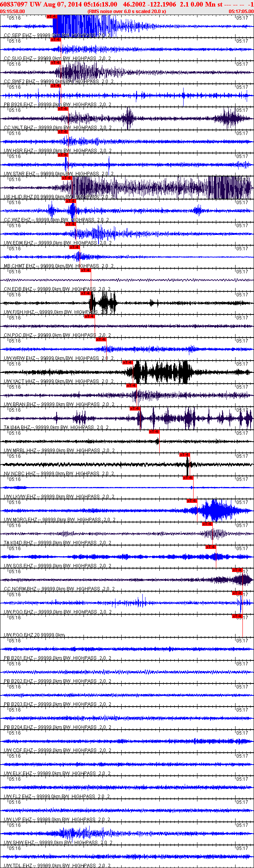254x868 pixels.
Task: Select the CC.WIZ.EHZ station label
Action: (x=56, y=220)
